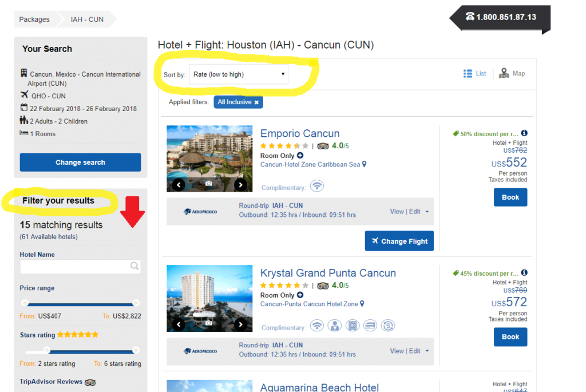Collapse Emporio flight details View | Edit

[409, 211]
